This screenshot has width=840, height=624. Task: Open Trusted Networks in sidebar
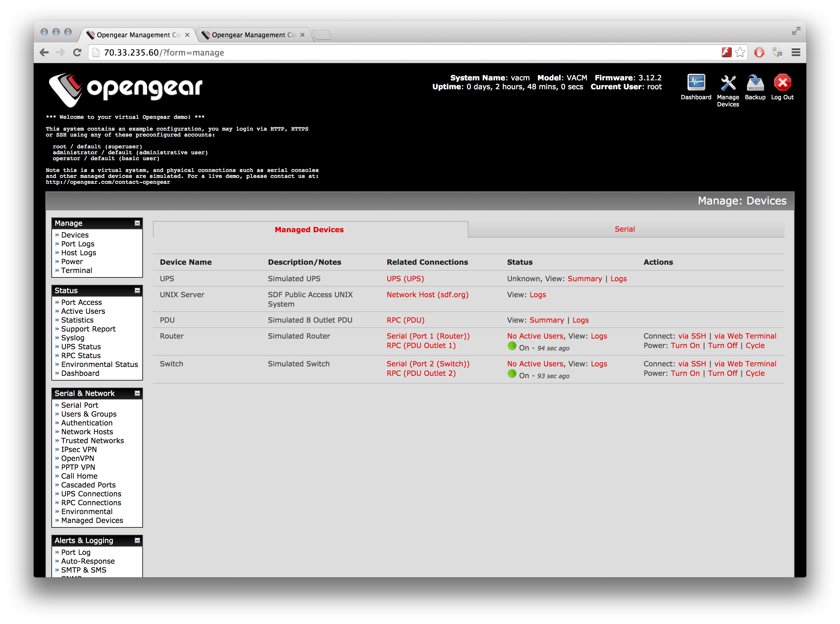92,441
